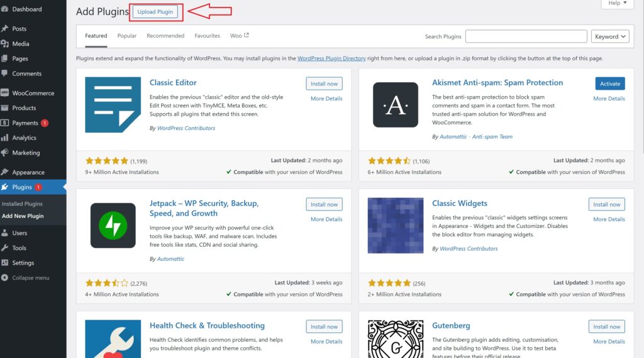Click the Akismet Anti-spam plugin icon
The height and width of the screenshot is (358, 644).
coord(395,105)
